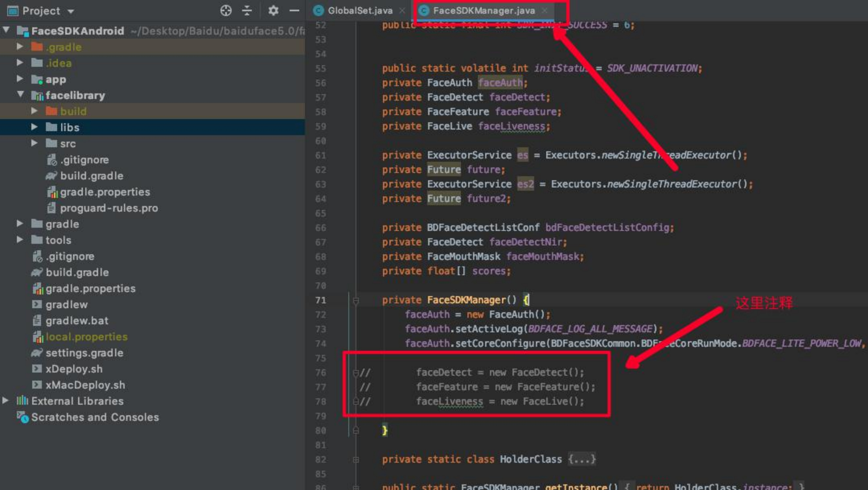
Task: Click the locate/select opened file crosshair icon
Action: (226, 11)
